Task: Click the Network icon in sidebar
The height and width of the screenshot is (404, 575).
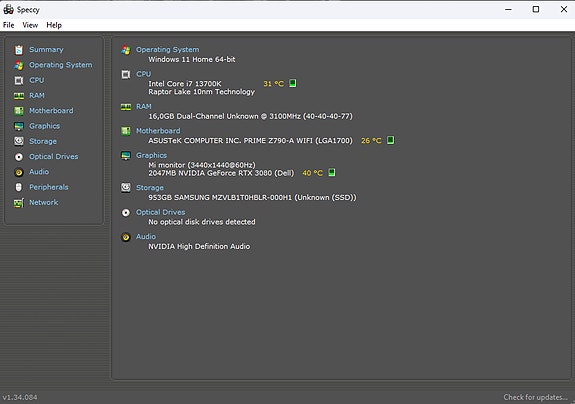Action: (19, 203)
